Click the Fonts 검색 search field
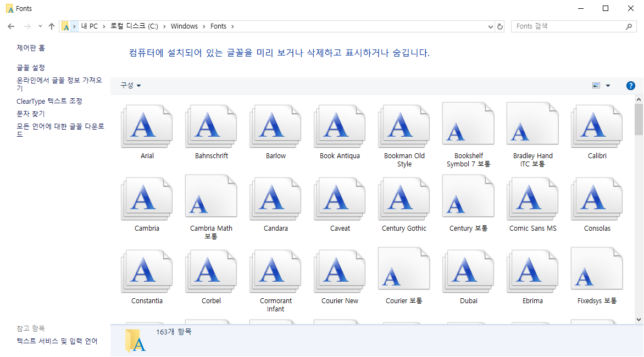Image resolution: width=644 pixels, height=357 pixels. [x=573, y=26]
